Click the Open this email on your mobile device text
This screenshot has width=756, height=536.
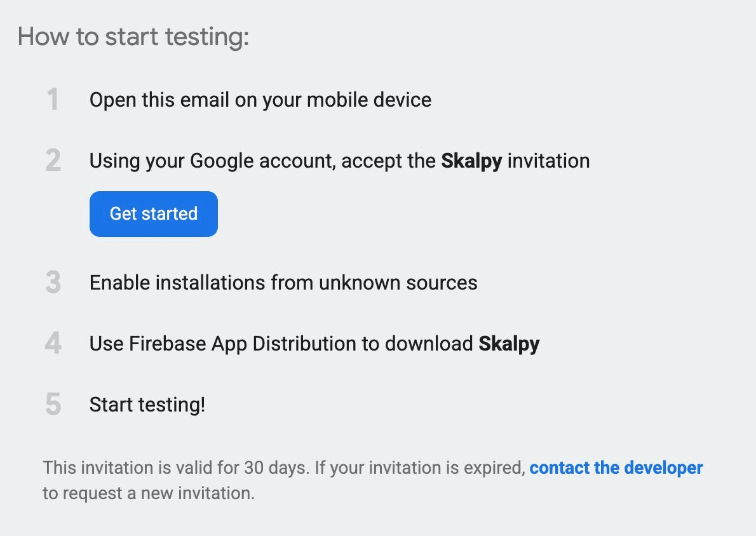pyautogui.click(x=260, y=100)
